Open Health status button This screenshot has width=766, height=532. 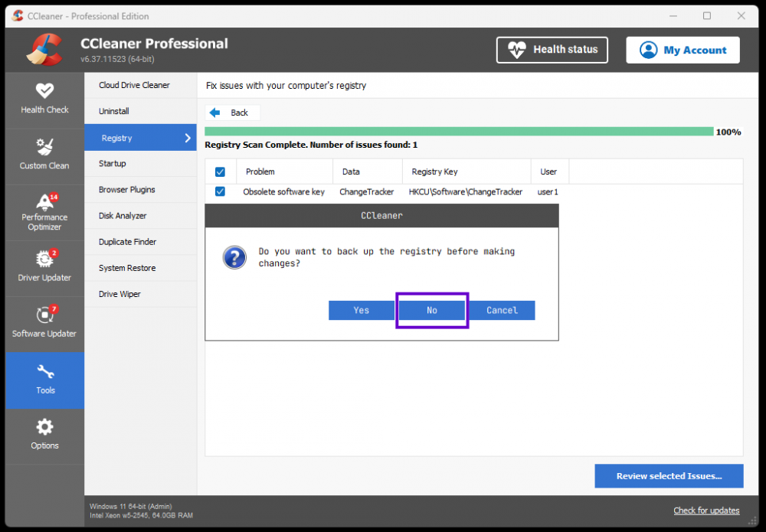point(552,50)
